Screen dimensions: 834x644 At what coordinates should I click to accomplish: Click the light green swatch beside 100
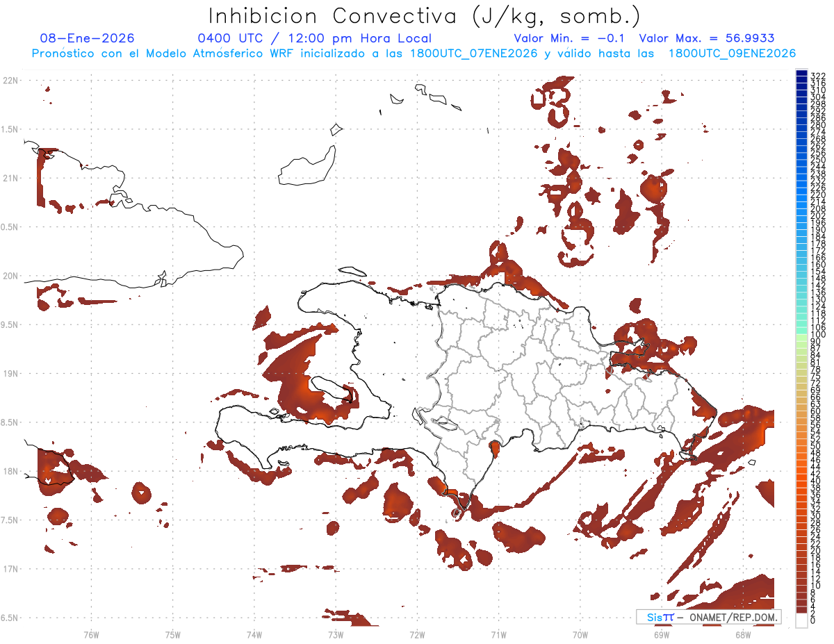point(801,336)
